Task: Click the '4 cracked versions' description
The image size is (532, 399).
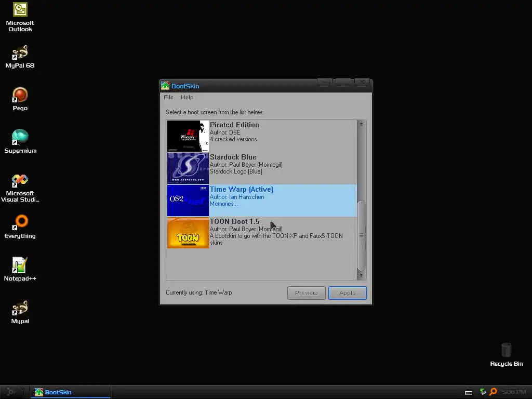Action: click(233, 139)
